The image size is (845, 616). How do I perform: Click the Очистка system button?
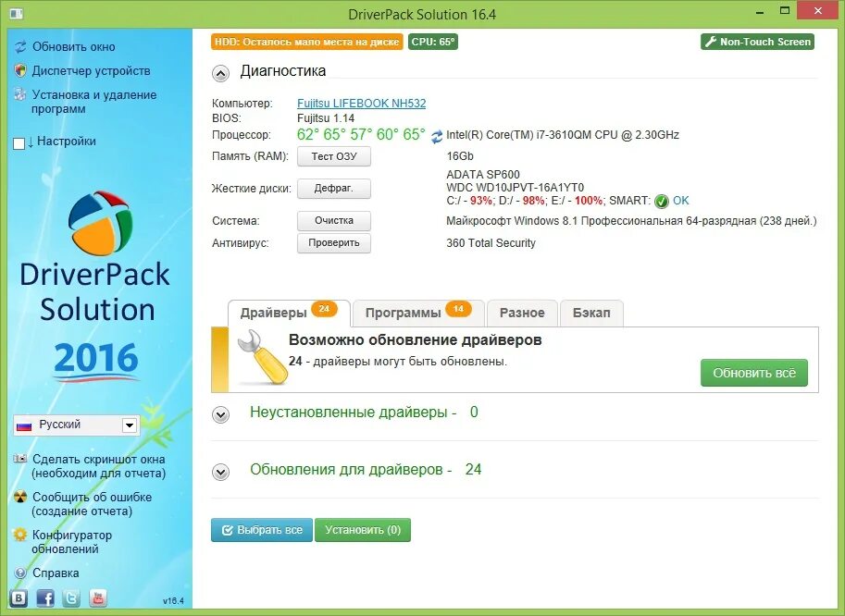[x=334, y=221]
